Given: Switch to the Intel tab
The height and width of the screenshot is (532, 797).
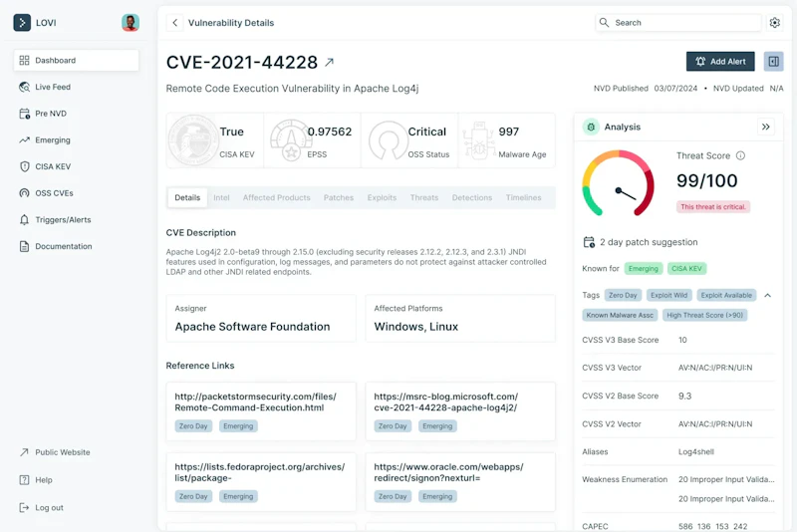Looking at the screenshot, I should click(221, 197).
